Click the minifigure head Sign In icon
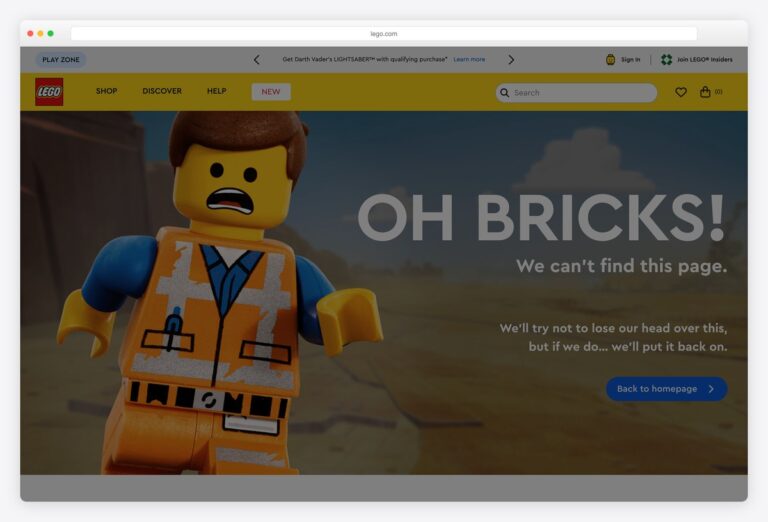 point(610,60)
